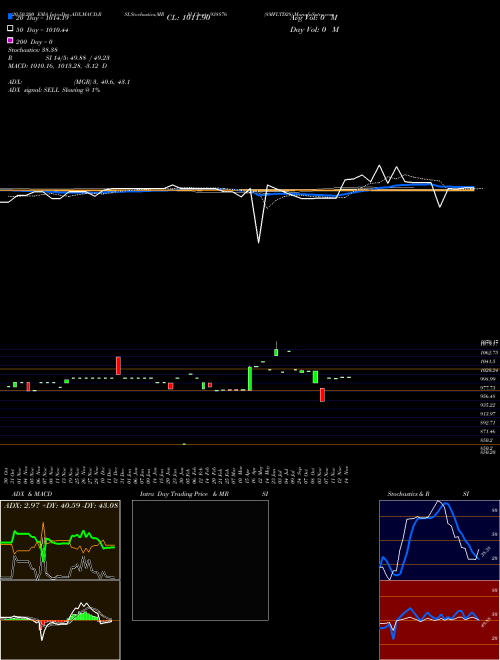Click the empty Intra Day Trading Price panel
Image resolution: width=500 pixels, height=660 pixels.
pos(200,560)
